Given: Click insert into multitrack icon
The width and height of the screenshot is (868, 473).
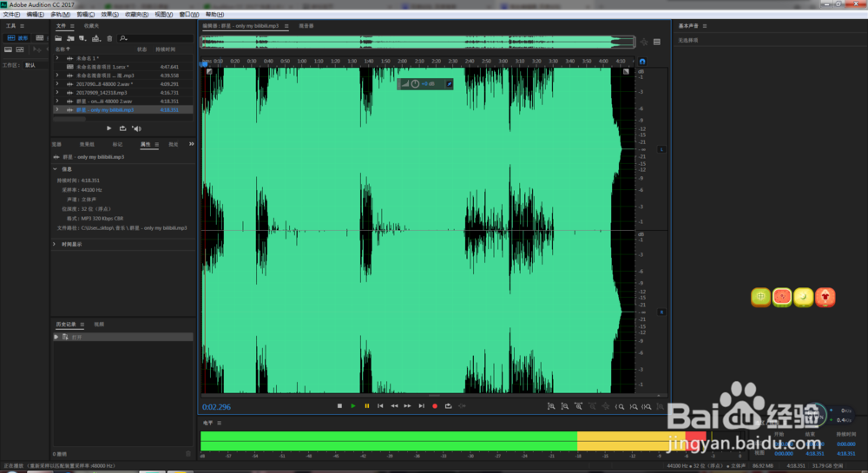Looking at the screenshot, I should pos(95,38).
